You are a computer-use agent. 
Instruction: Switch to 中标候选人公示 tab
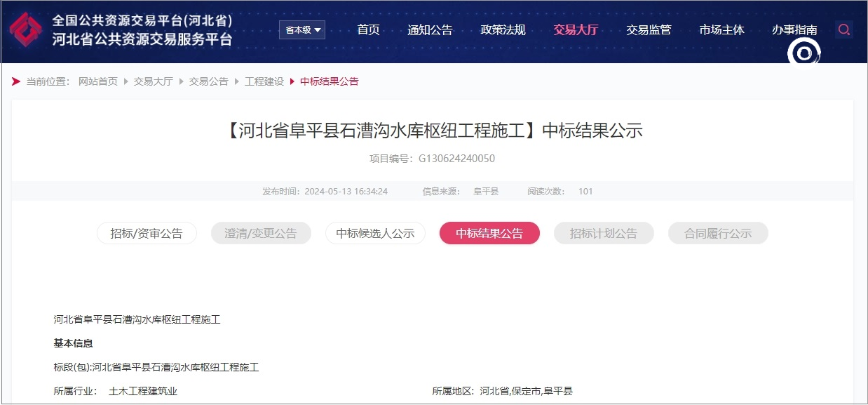(x=375, y=234)
